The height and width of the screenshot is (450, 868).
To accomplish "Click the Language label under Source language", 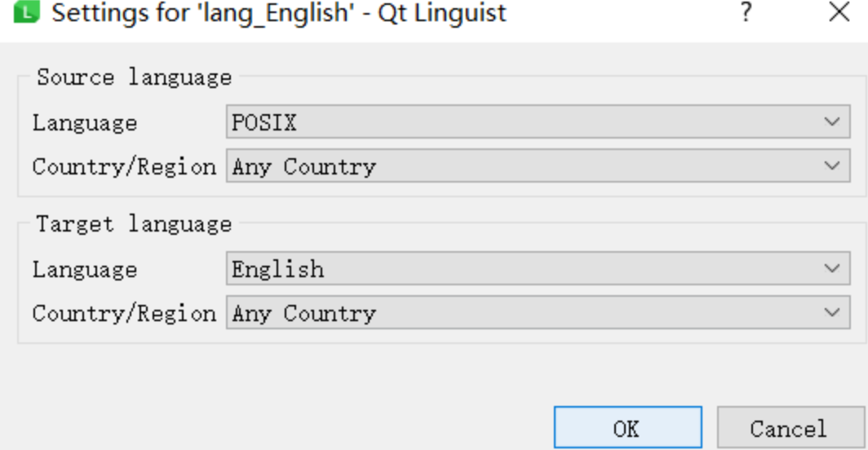I will pyautogui.click(x=85, y=123).
